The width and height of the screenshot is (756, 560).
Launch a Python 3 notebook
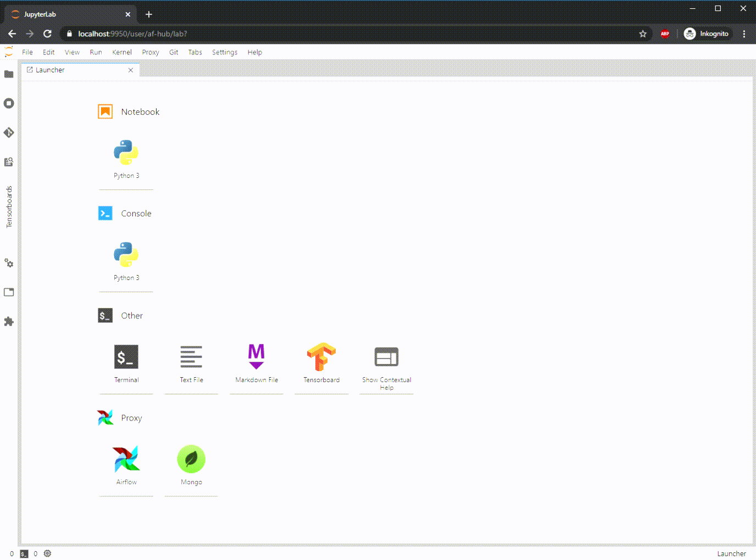(126, 156)
